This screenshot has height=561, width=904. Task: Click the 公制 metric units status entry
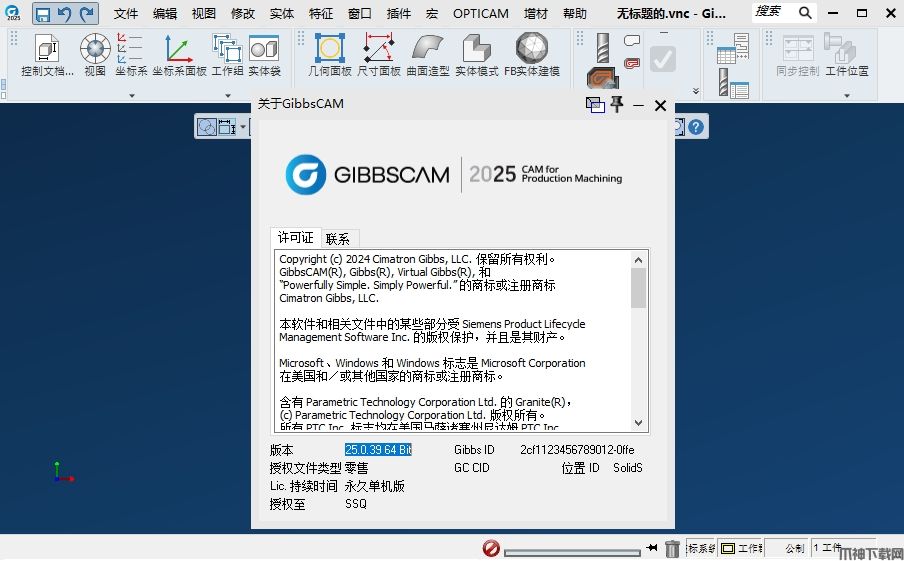794,548
